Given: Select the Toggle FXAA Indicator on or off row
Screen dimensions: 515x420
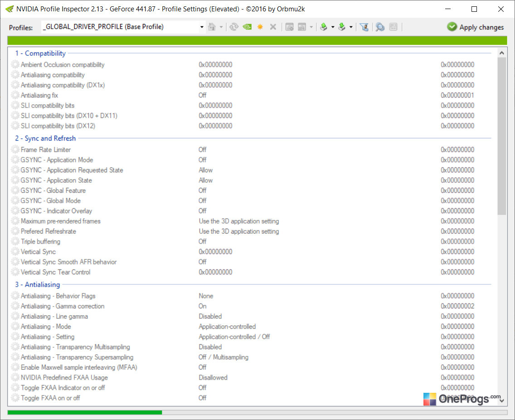Looking at the screenshot, I should 252,387.
